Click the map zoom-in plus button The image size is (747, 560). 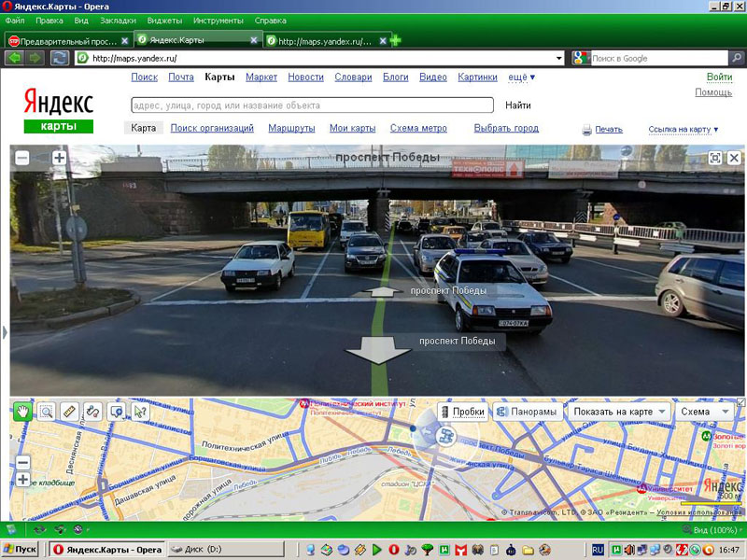23,480
